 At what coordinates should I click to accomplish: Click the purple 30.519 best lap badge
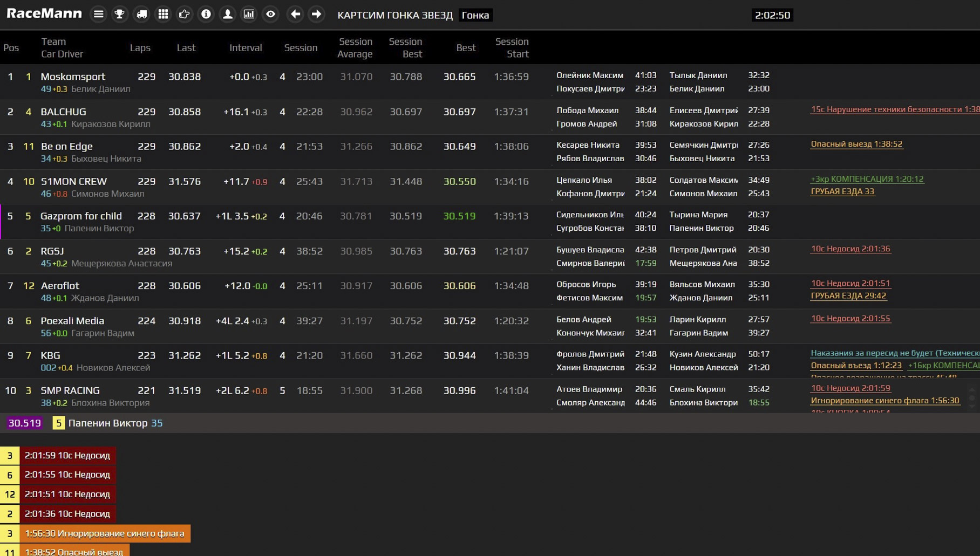[24, 423]
